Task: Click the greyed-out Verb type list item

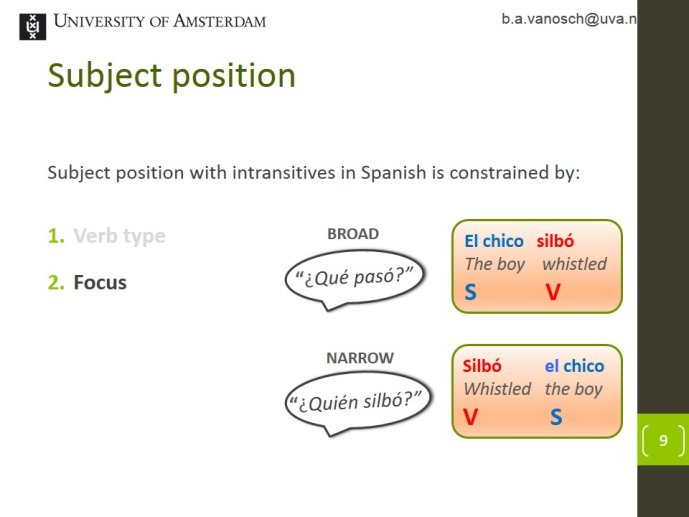Action: tap(119, 236)
